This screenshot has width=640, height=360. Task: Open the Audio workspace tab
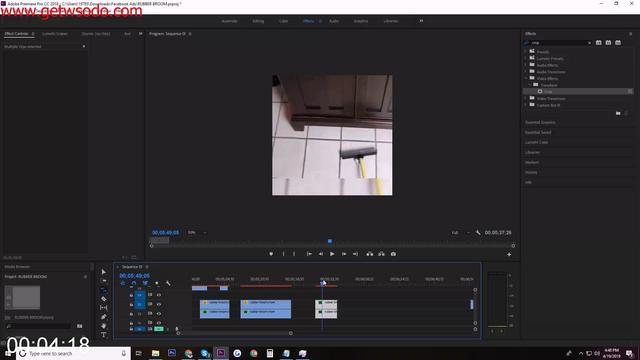334,21
